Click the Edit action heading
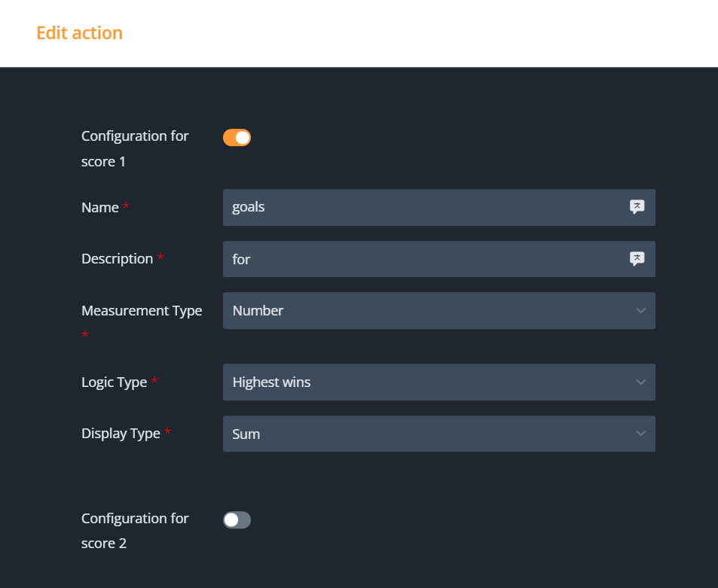 coord(79,33)
